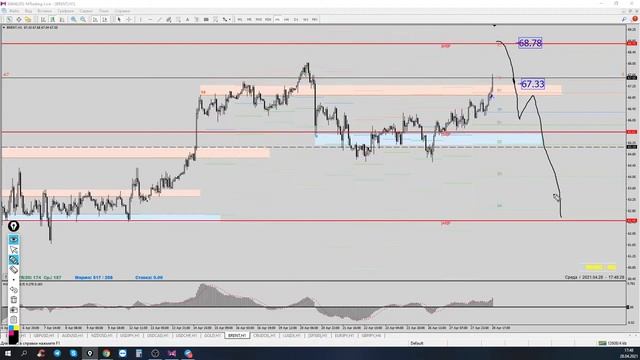Click the 67.33 price label on chart
The width and height of the screenshot is (640, 360).
pos(533,84)
